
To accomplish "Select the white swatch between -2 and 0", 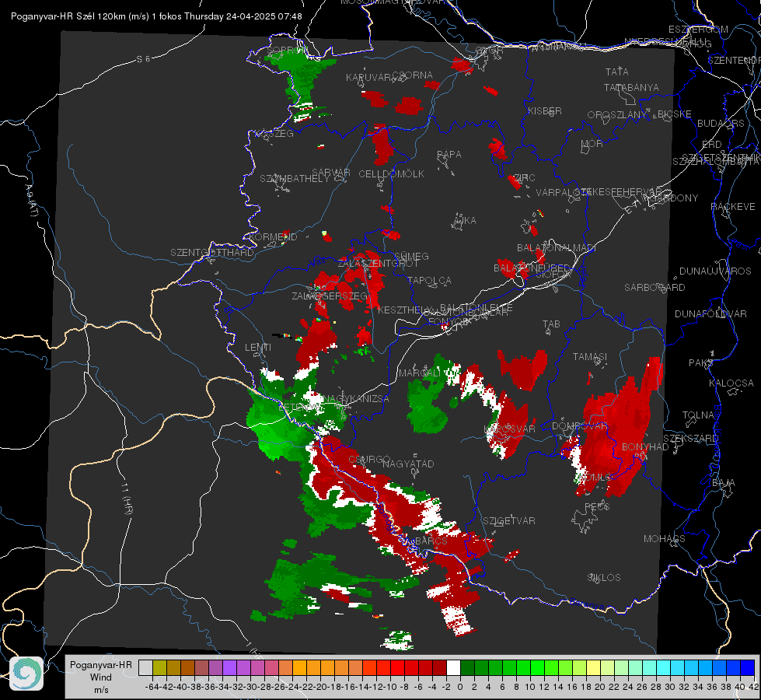I will pyautogui.click(x=453, y=667).
